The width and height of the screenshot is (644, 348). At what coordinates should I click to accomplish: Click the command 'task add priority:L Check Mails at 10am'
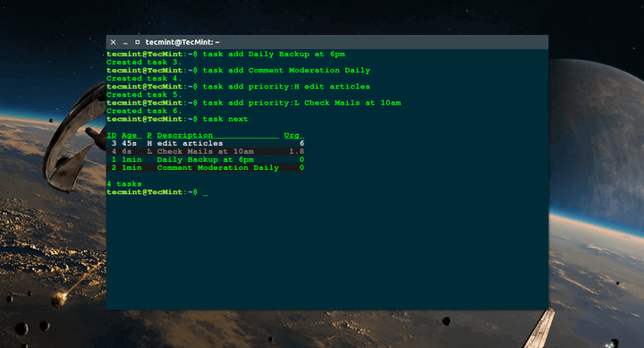pos(301,103)
